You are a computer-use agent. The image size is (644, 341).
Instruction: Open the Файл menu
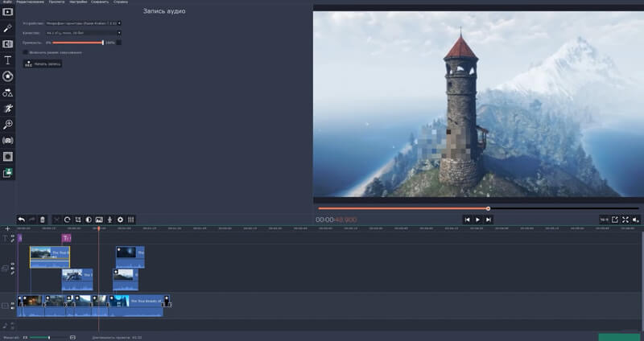click(7, 2)
